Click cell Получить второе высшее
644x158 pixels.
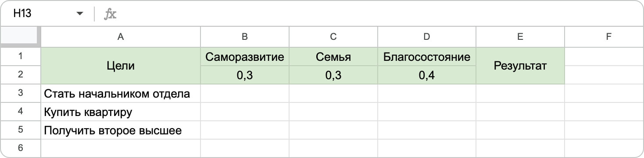point(121,130)
